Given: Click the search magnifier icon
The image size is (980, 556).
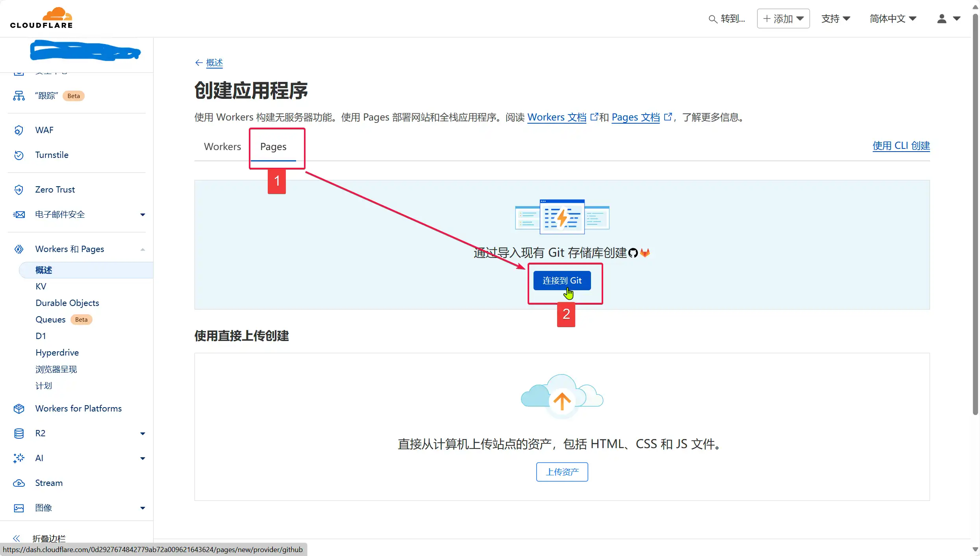Looking at the screenshot, I should point(712,19).
